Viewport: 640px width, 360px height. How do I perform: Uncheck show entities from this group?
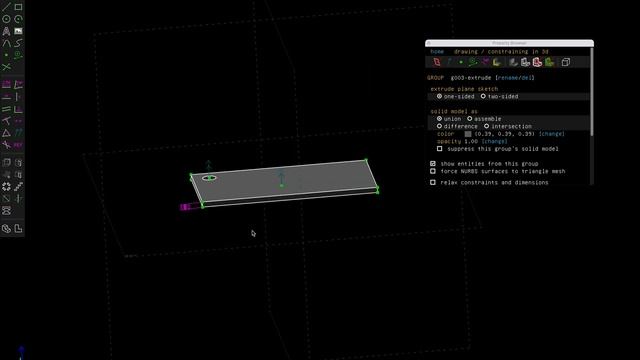tap(433, 164)
